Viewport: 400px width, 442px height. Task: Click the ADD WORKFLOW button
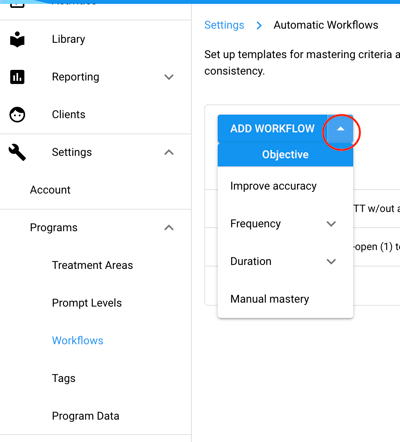point(272,129)
